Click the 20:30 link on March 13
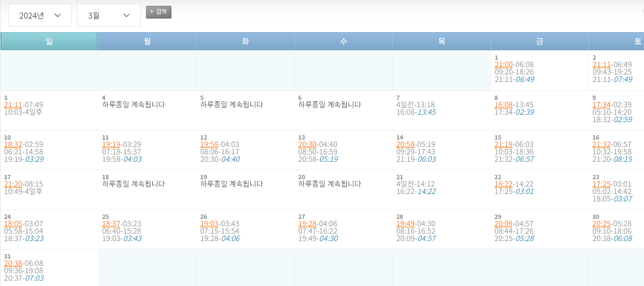This screenshot has height=286, width=644. pos(307,144)
